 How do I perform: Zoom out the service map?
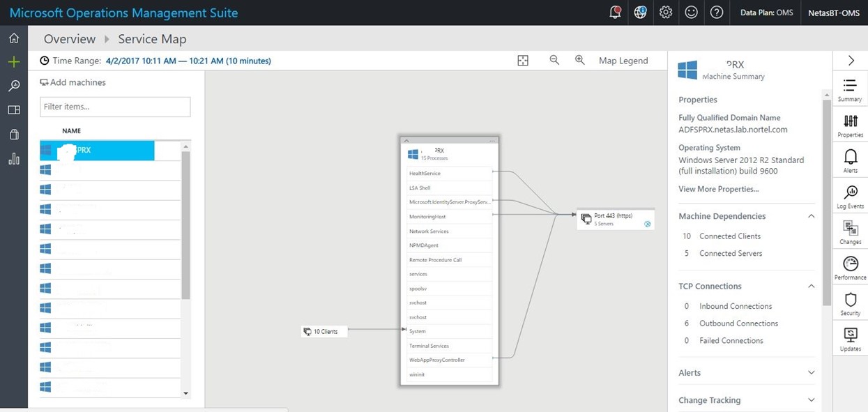click(x=554, y=60)
